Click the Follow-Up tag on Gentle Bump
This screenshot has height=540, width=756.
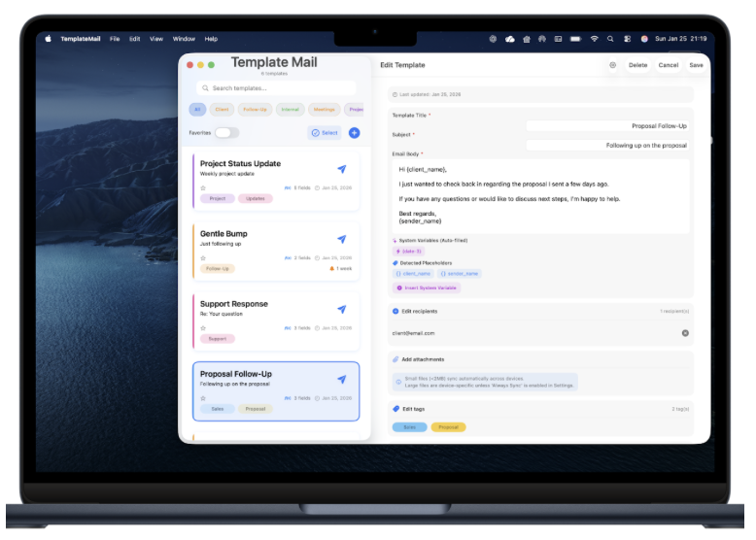click(218, 269)
